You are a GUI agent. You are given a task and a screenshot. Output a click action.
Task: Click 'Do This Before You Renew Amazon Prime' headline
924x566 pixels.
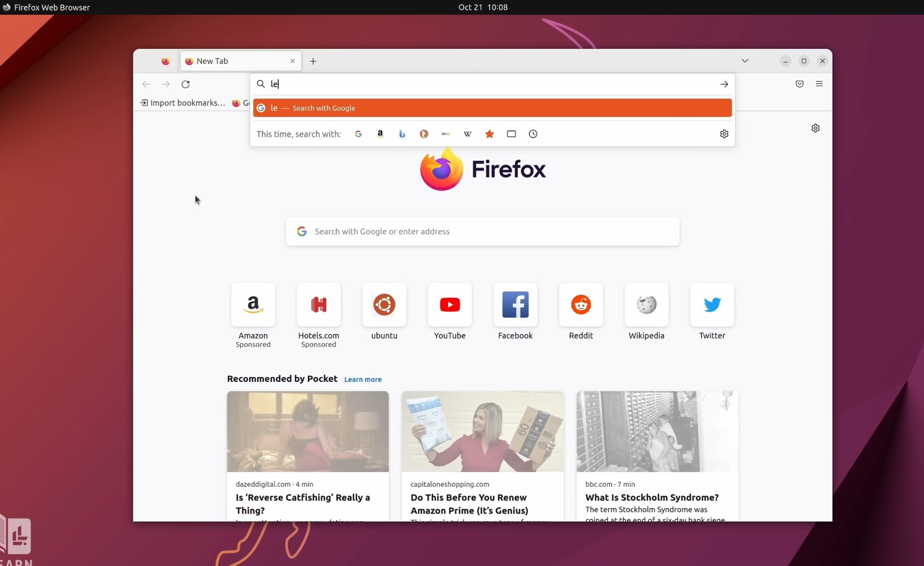[469, 504]
